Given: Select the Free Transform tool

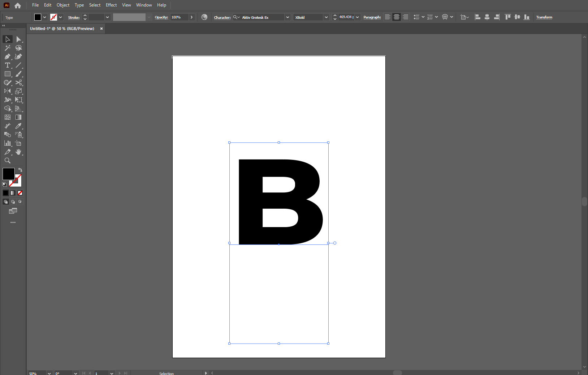Looking at the screenshot, I should click(19, 100).
